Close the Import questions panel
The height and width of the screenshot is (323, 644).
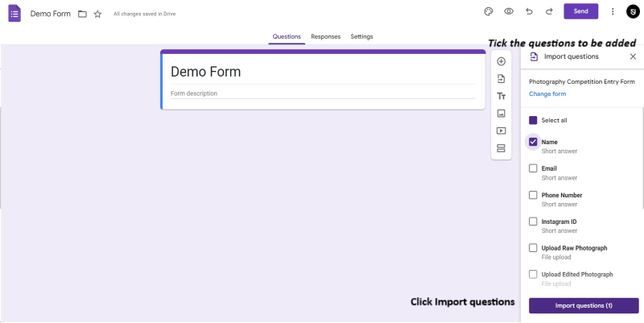point(633,56)
